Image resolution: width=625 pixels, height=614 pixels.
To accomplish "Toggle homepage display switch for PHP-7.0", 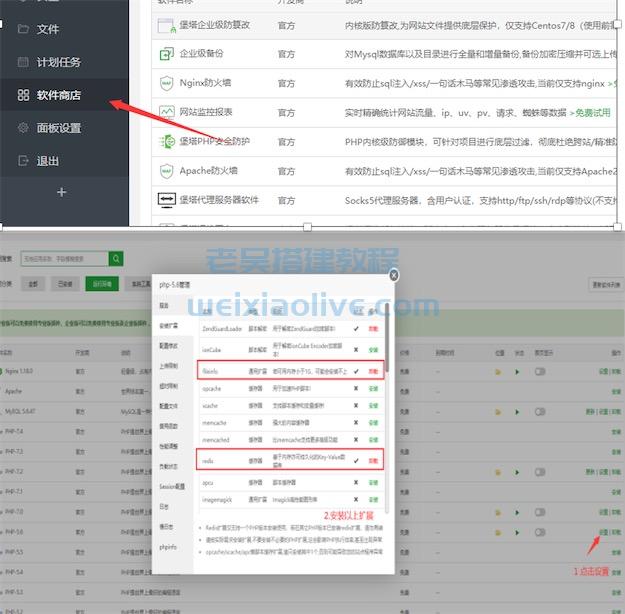I will point(540,512).
